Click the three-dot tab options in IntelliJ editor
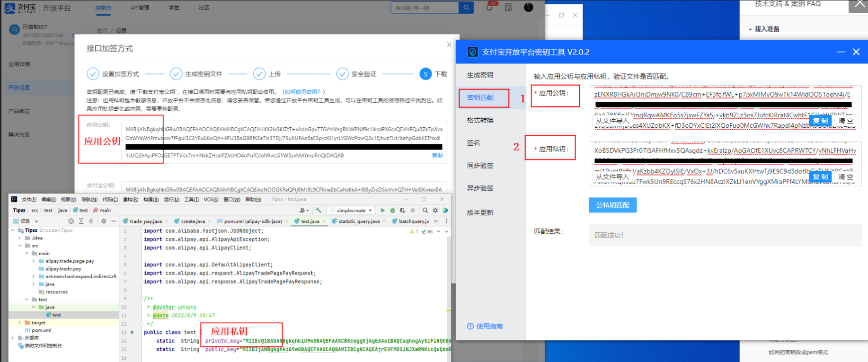The height and width of the screenshot is (362, 868). pos(446,221)
